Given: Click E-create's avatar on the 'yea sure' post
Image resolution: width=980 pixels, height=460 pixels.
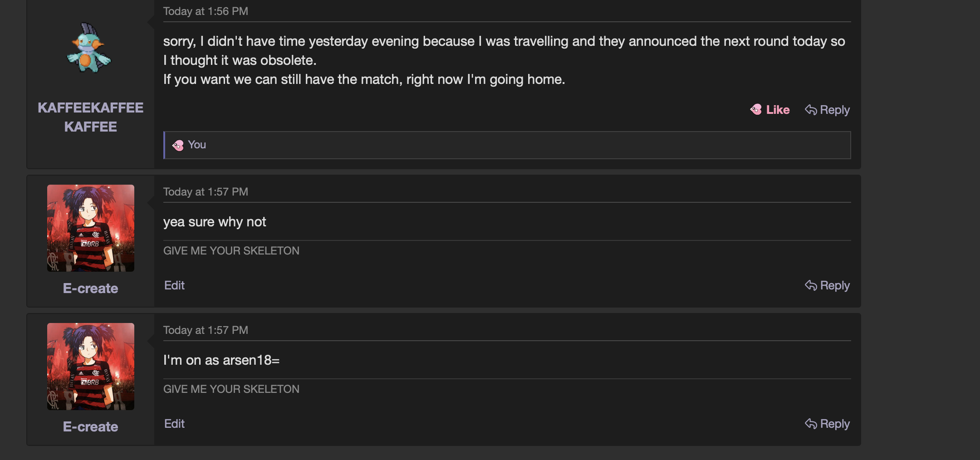Looking at the screenshot, I should pos(91,228).
